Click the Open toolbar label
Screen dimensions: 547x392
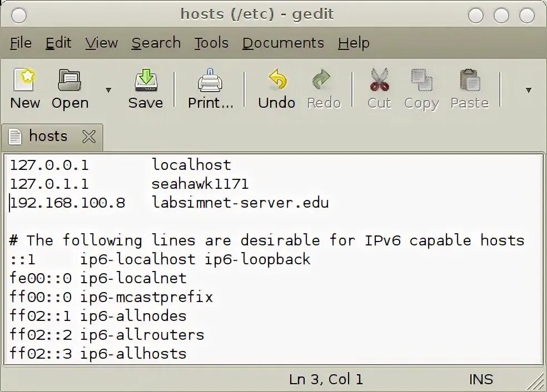[70, 103]
